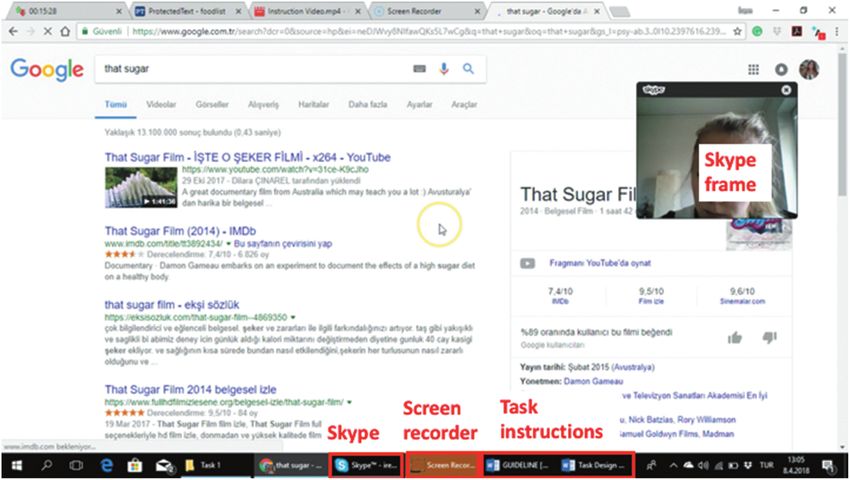This screenshot has height=480, width=850.
Task: Click Bu sayfanın çevirisini yap link
Action: [x=282, y=244]
